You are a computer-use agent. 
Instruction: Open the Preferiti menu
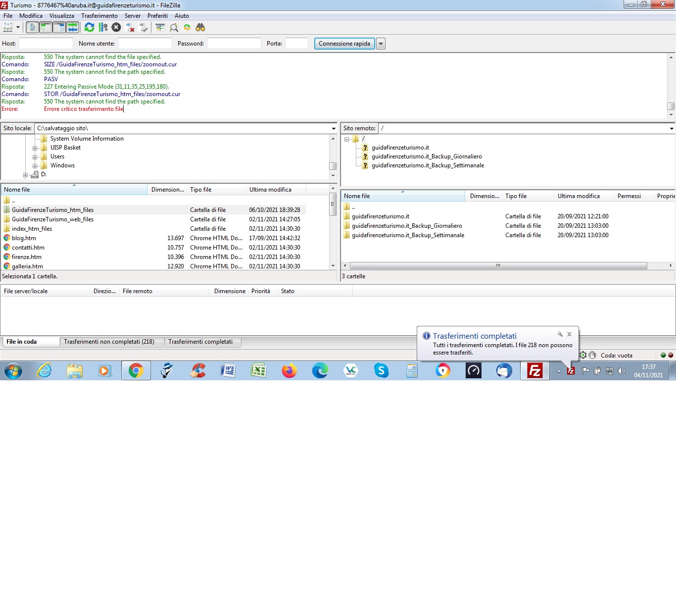click(x=157, y=16)
